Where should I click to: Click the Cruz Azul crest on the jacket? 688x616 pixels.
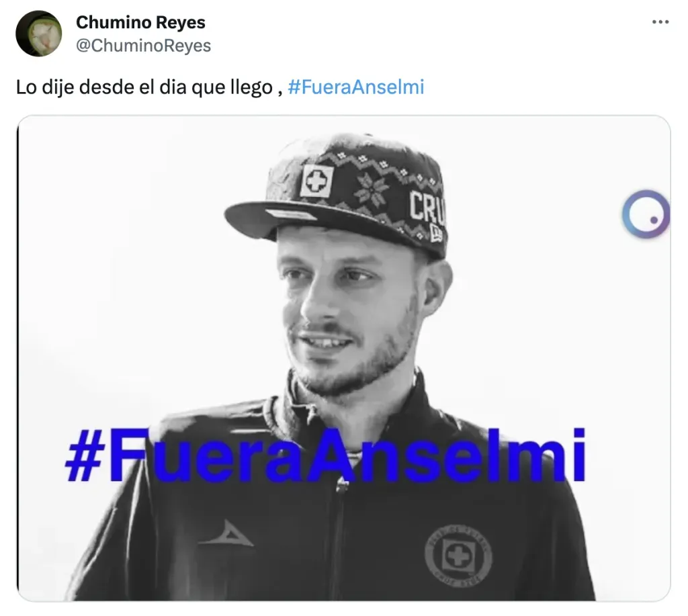458,556
